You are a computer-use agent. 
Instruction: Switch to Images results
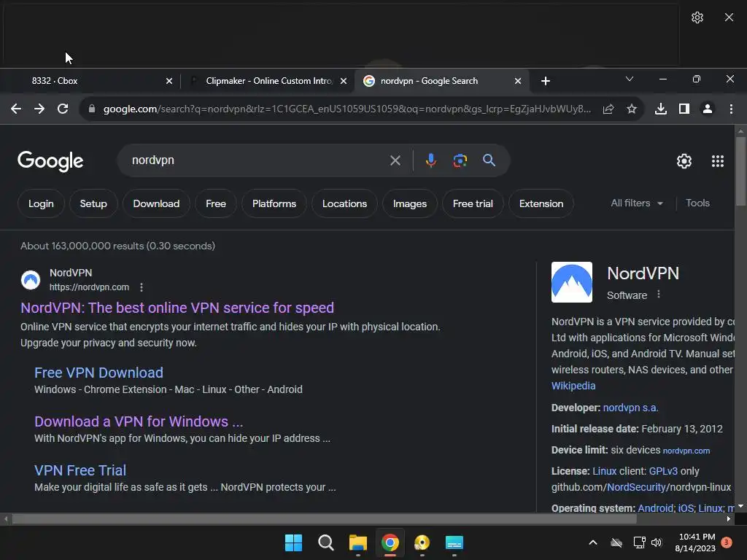410,204
